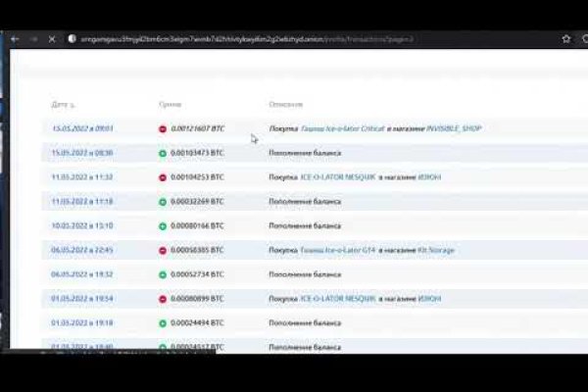Viewport: 588px width, 392px height.
Task: Click the green plus icon beside 0.00024494 BTC
Action: pyautogui.click(x=163, y=322)
